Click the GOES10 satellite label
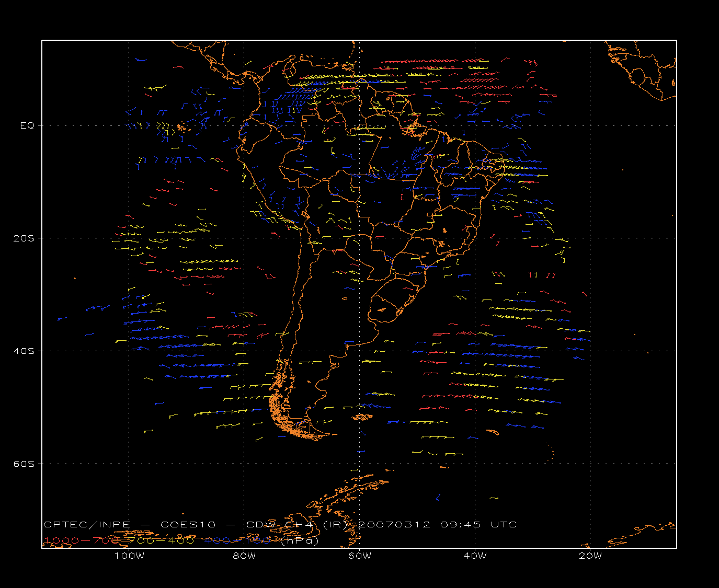This screenshot has height=588, width=719. 187,524
